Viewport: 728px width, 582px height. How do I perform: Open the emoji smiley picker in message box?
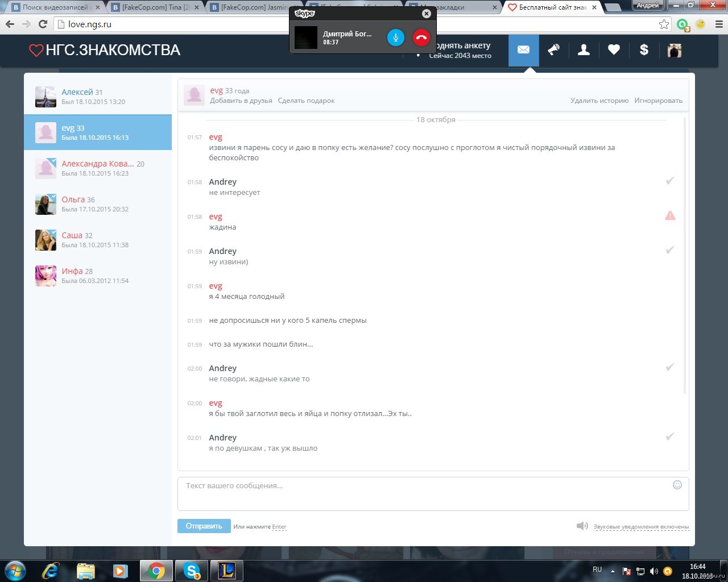[x=677, y=485]
